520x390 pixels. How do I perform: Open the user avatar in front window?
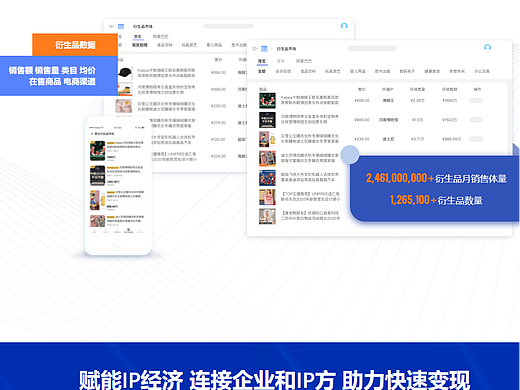[487, 48]
